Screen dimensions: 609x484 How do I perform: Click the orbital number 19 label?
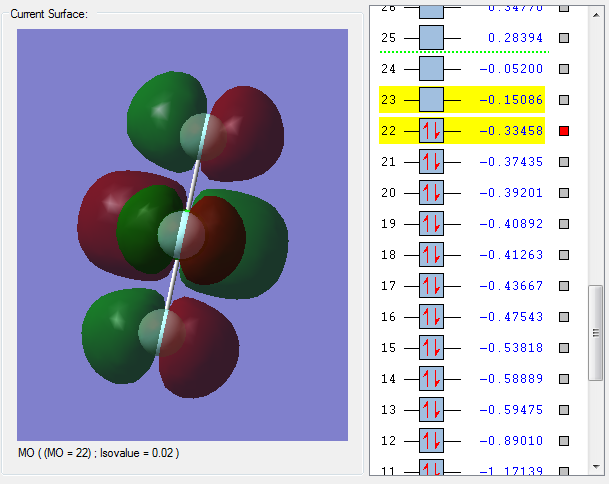(x=389, y=224)
